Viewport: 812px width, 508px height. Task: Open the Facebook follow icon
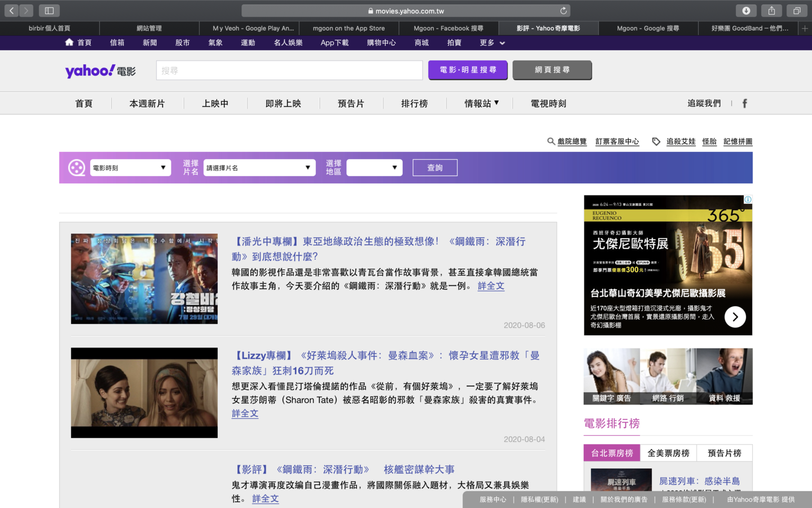(744, 103)
